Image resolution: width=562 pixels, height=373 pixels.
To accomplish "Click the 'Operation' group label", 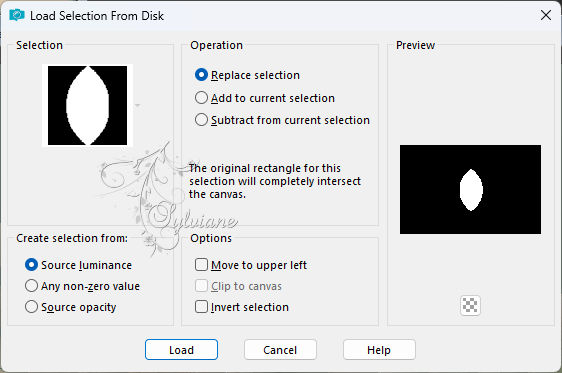I will click(216, 45).
